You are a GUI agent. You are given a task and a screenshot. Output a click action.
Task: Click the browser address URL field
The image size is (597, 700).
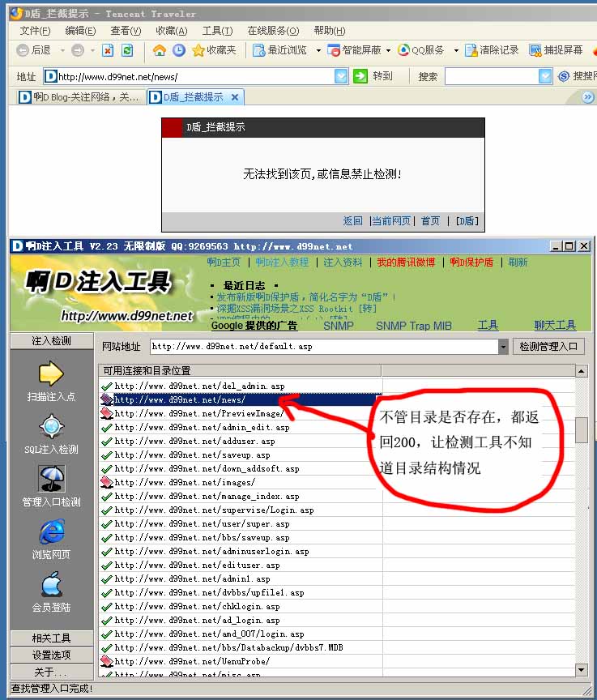pyautogui.click(x=195, y=76)
